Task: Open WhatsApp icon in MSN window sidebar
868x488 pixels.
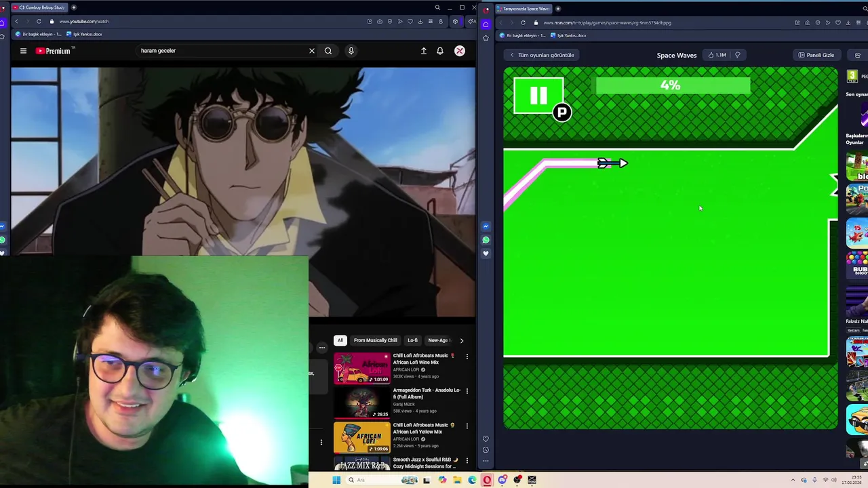Action: (x=486, y=240)
